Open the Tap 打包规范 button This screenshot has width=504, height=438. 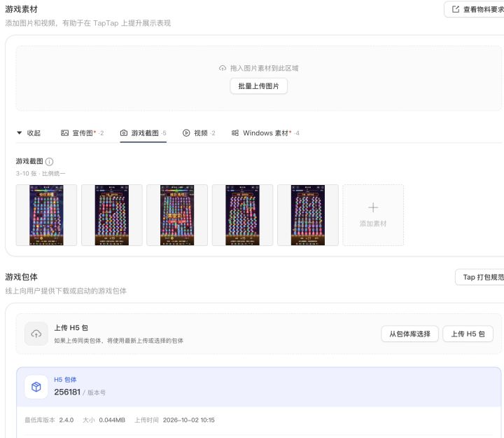480,277
